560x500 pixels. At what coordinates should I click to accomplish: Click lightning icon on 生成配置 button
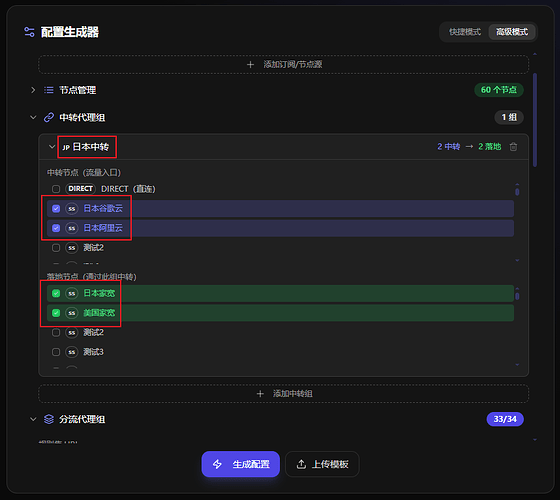click(x=217, y=464)
